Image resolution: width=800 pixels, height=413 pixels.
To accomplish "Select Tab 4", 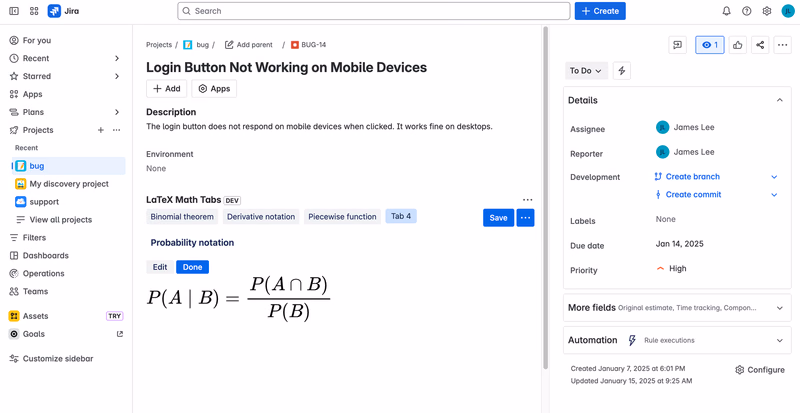I will coord(401,216).
